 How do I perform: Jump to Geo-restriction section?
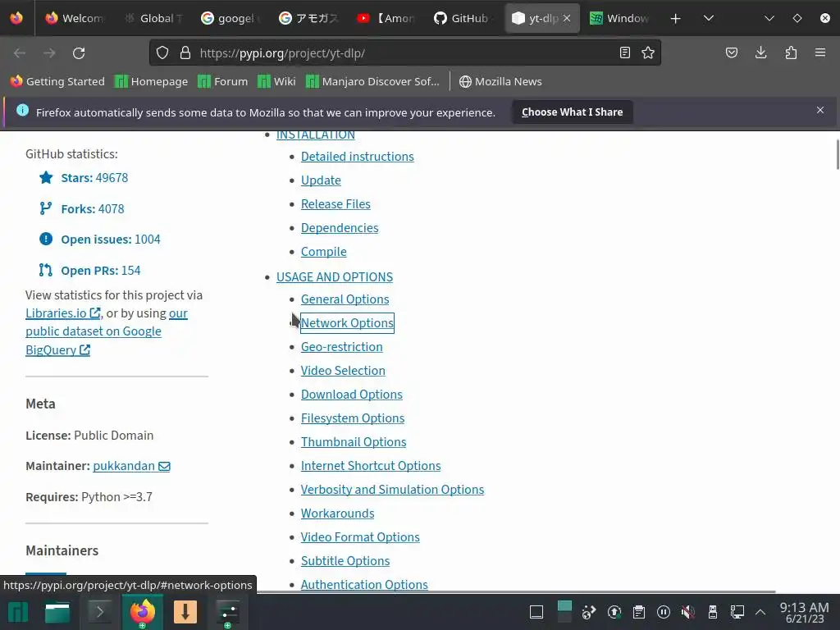pos(342,347)
